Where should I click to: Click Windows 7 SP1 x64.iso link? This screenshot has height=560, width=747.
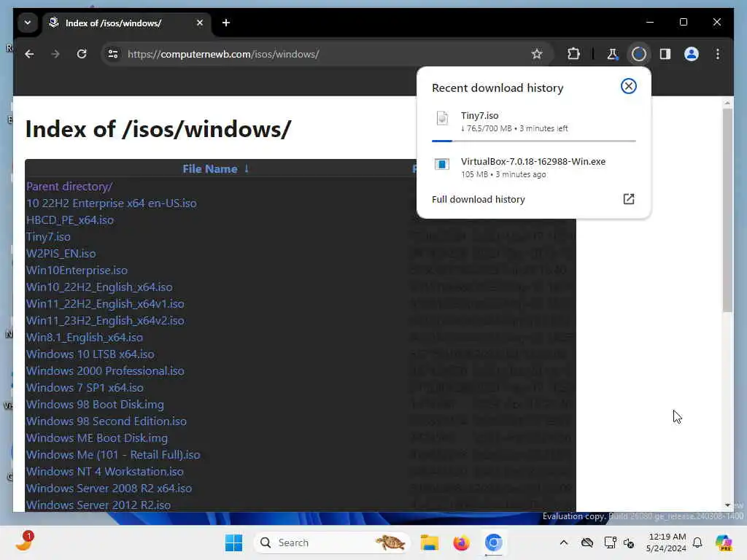point(85,388)
